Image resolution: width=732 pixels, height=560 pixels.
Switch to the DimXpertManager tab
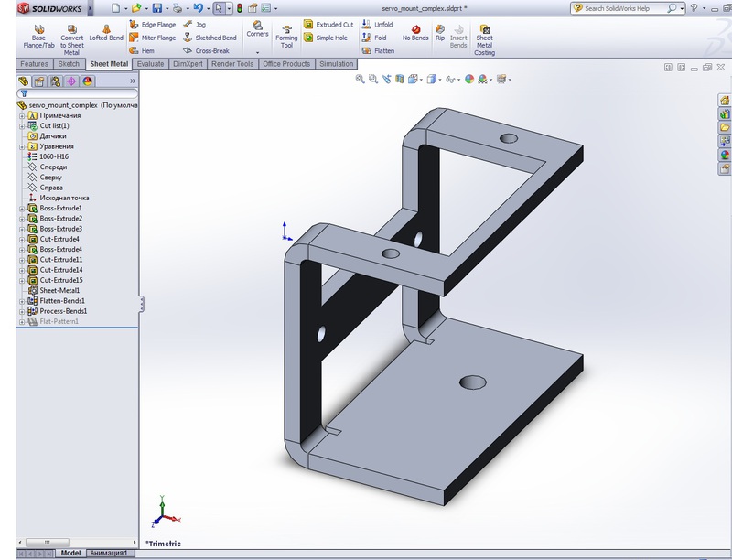(71, 81)
